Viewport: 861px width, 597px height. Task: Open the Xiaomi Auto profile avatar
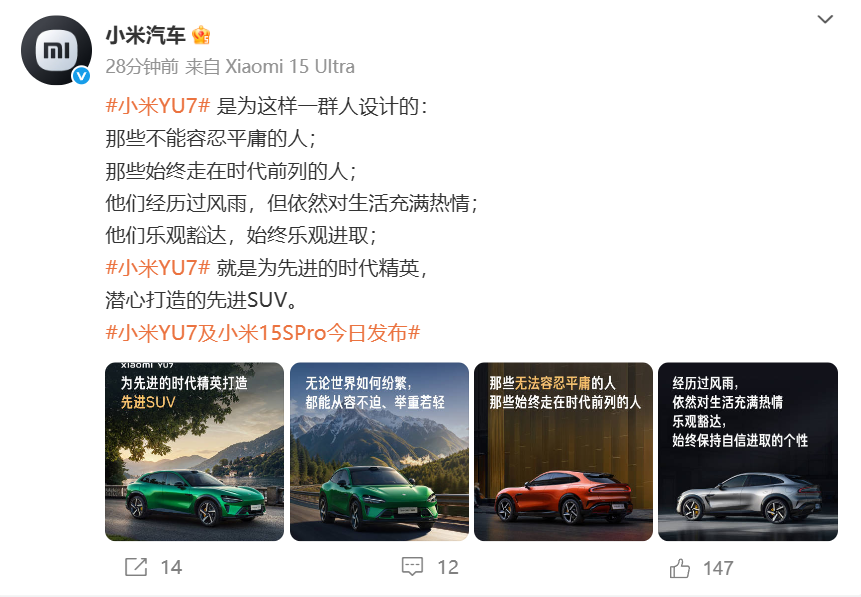coord(56,50)
